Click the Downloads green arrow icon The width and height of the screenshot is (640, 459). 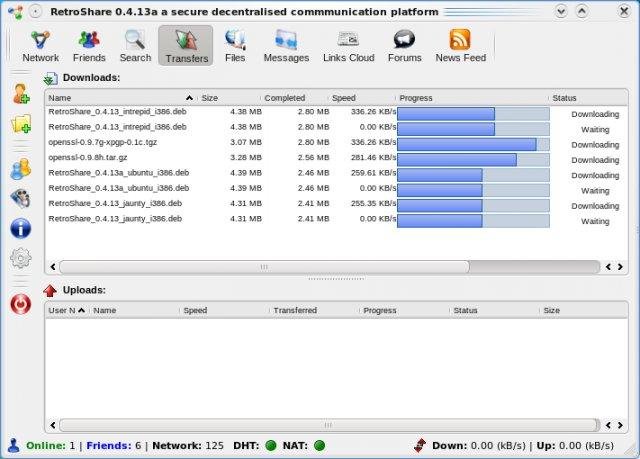(50, 78)
